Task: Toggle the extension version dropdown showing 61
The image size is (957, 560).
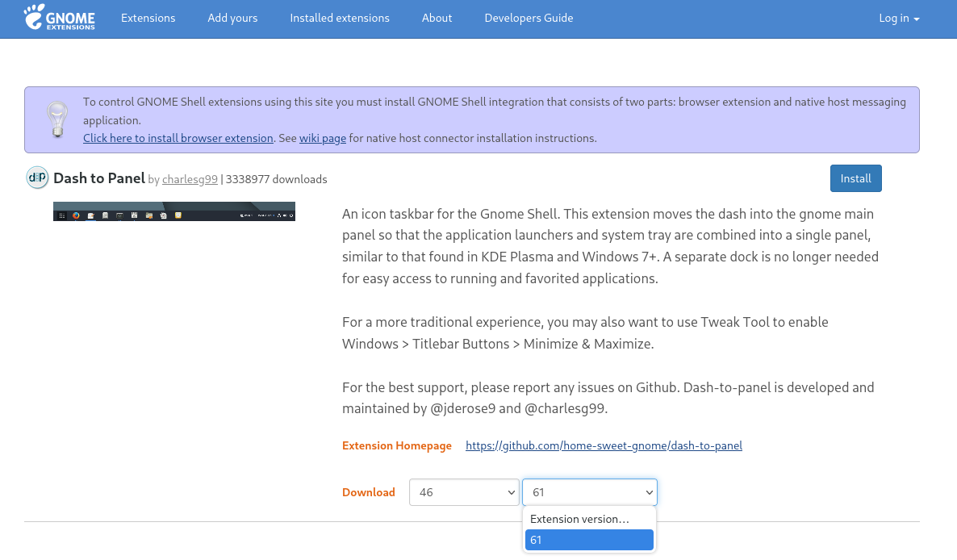Action: (590, 492)
